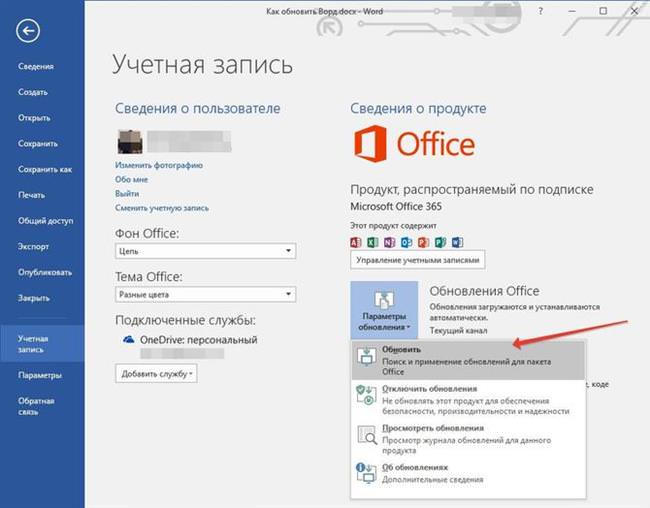The image size is (650, 508).
Task: Open Параметры in the sidebar
Action: 40,375
